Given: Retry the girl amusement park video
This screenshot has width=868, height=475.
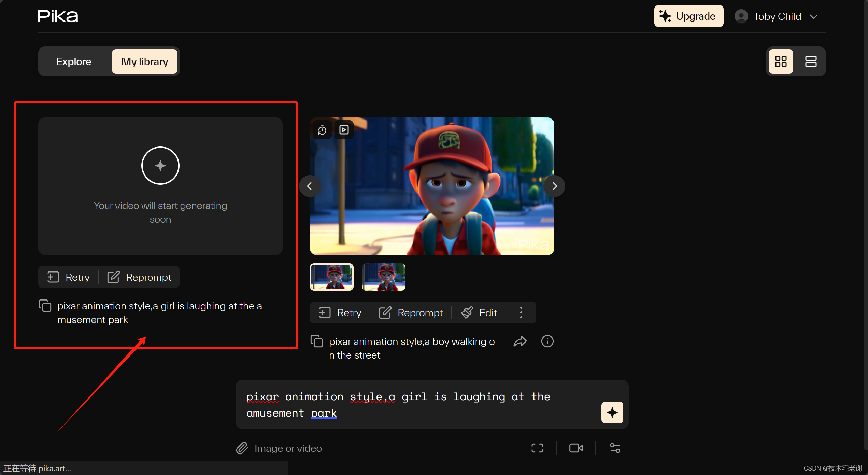Looking at the screenshot, I should tap(69, 277).
